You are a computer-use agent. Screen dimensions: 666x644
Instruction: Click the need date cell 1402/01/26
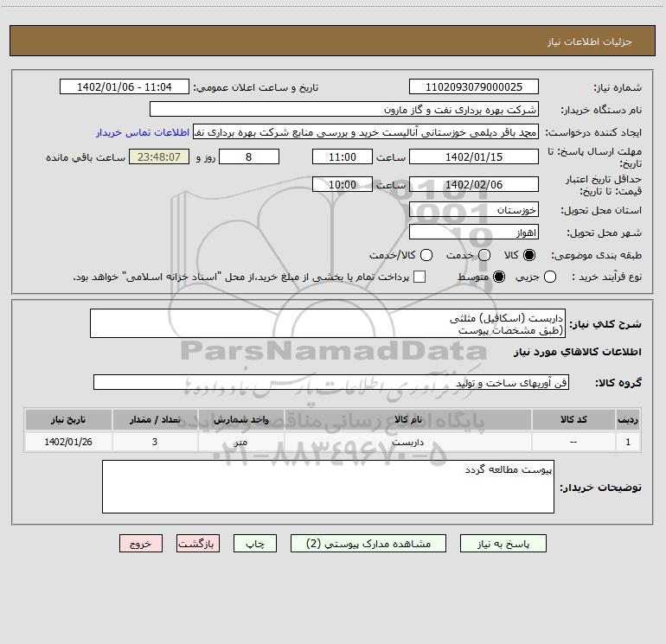click(x=68, y=442)
